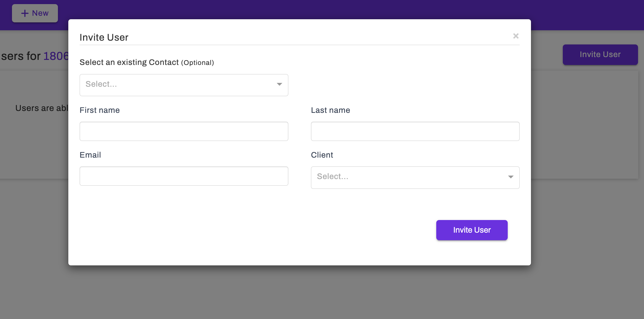Screen dimensions: 644x319
Task: Click the Last name label
Action: (330, 110)
